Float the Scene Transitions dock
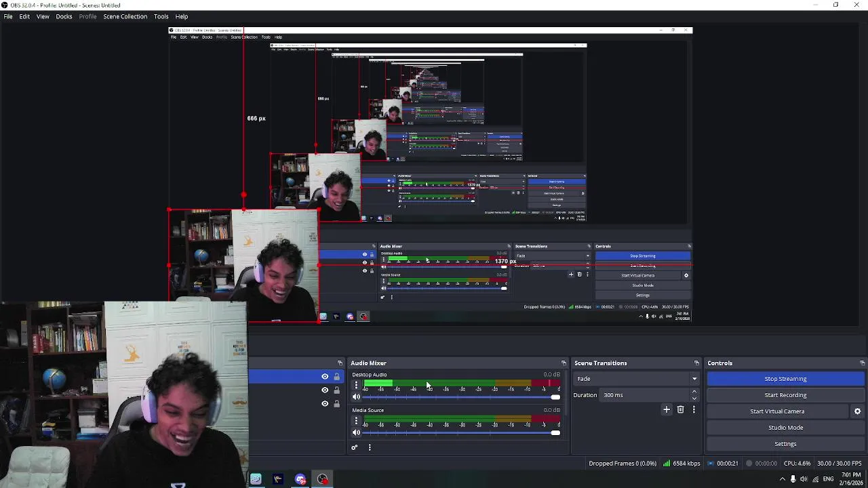The image size is (868, 488). tap(696, 363)
